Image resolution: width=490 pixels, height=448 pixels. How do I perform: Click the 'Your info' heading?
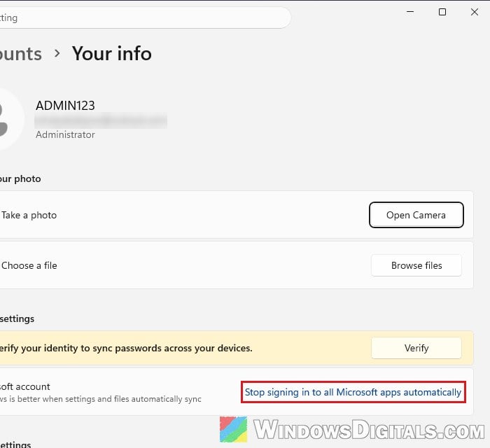coord(112,53)
